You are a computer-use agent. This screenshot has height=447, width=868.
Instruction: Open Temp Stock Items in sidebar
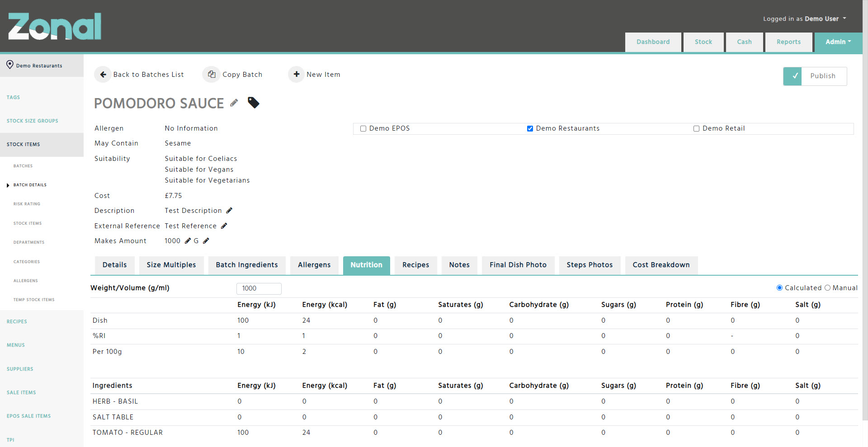tap(34, 300)
